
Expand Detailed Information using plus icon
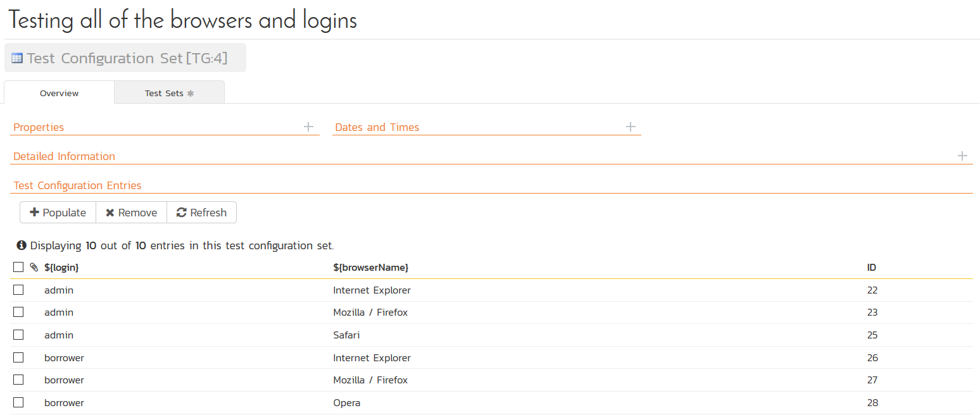coord(962,156)
